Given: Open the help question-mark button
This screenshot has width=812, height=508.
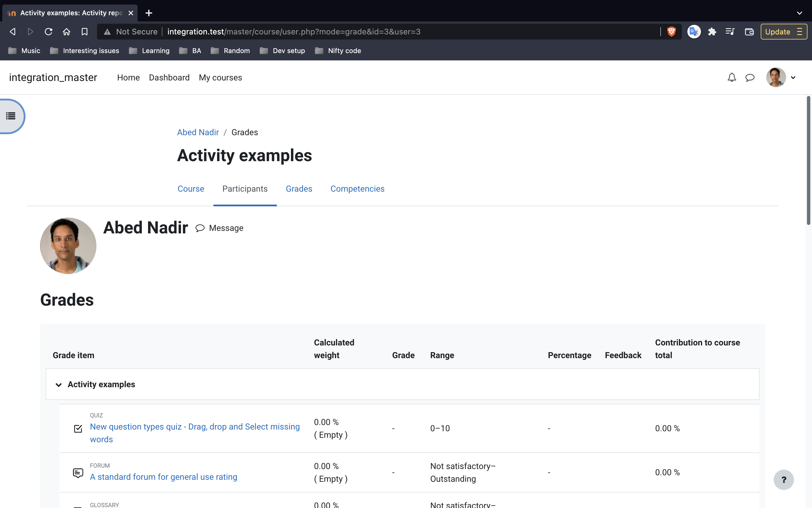Looking at the screenshot, I should coord(784,479).
